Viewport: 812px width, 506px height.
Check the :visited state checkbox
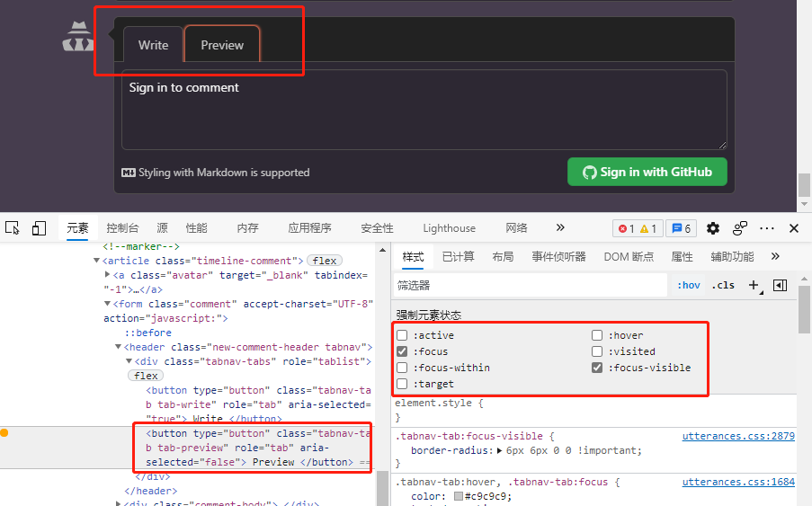[x=597, y=351]
